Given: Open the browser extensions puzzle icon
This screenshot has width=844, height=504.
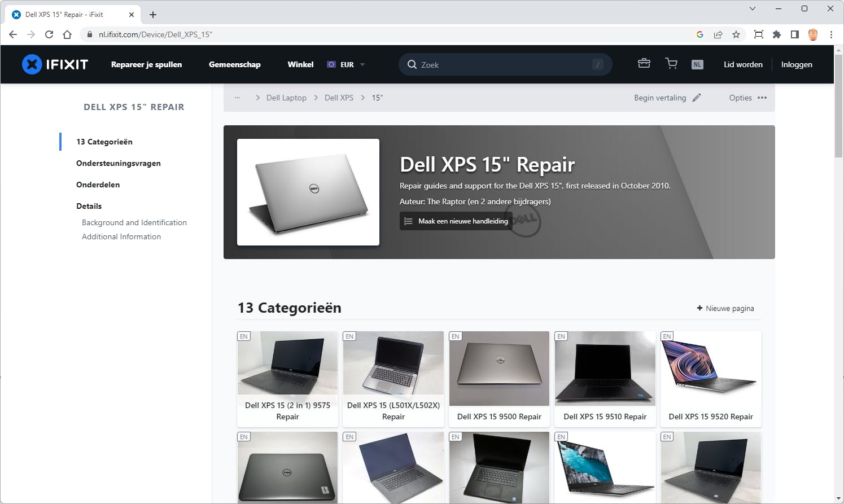Looking at the screenshot, I should (777, 34).
